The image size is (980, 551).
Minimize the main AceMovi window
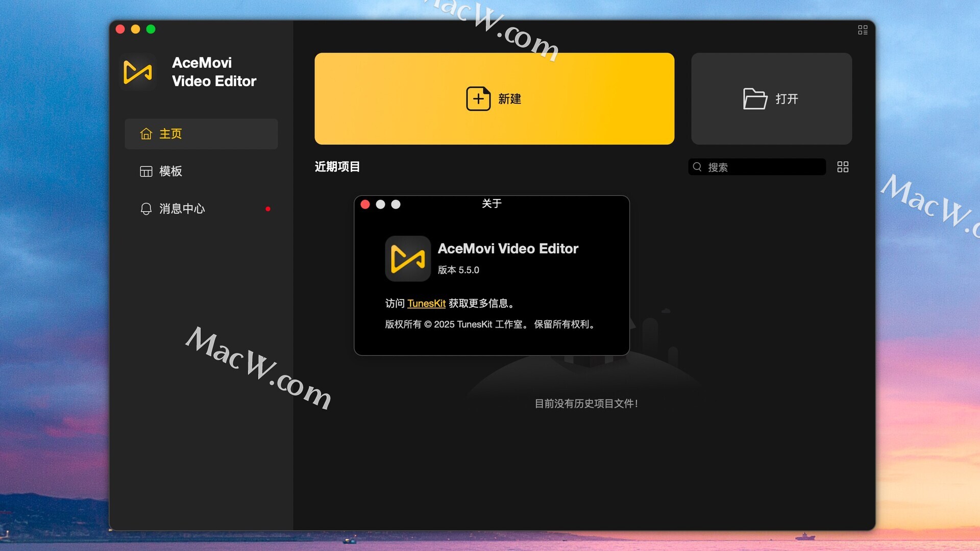click(136, 29)
